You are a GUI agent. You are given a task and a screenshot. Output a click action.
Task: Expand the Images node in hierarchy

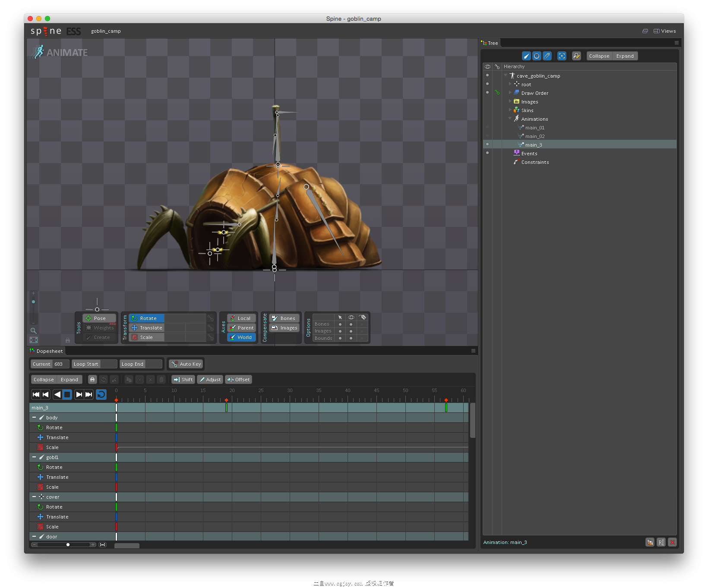click(510, 101)
